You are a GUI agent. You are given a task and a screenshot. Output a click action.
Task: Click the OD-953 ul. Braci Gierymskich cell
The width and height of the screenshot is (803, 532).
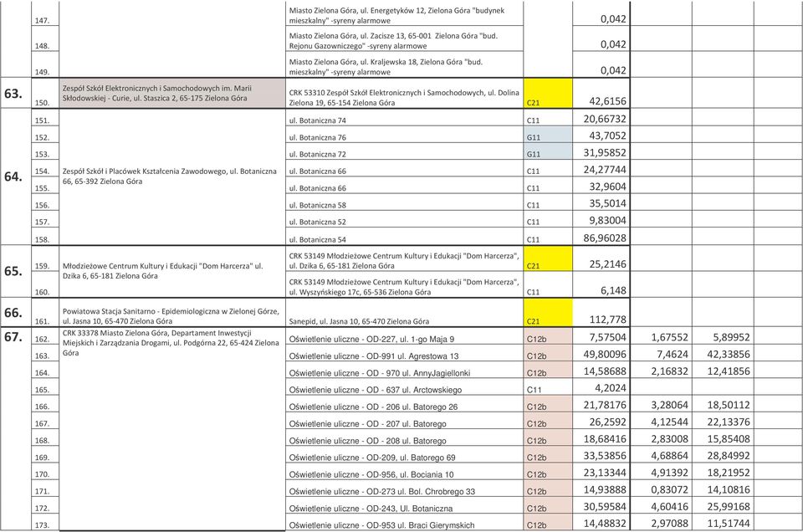(x=405, y=523)
